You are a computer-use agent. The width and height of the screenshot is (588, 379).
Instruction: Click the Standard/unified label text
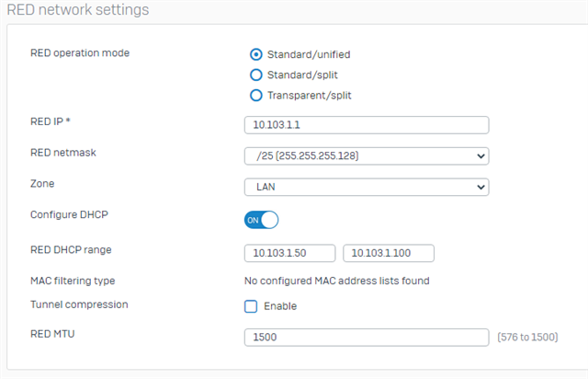pyautogui.click(x=309, y=54)
